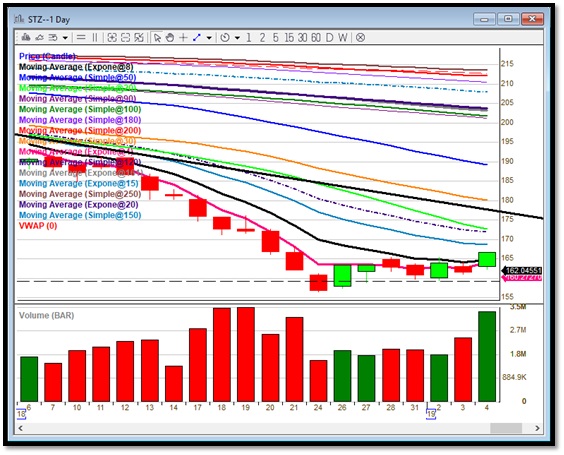The height and width of the screenshot is (455, 564).
Task: Click the add indicator chart icon
Action: point(139,37)
